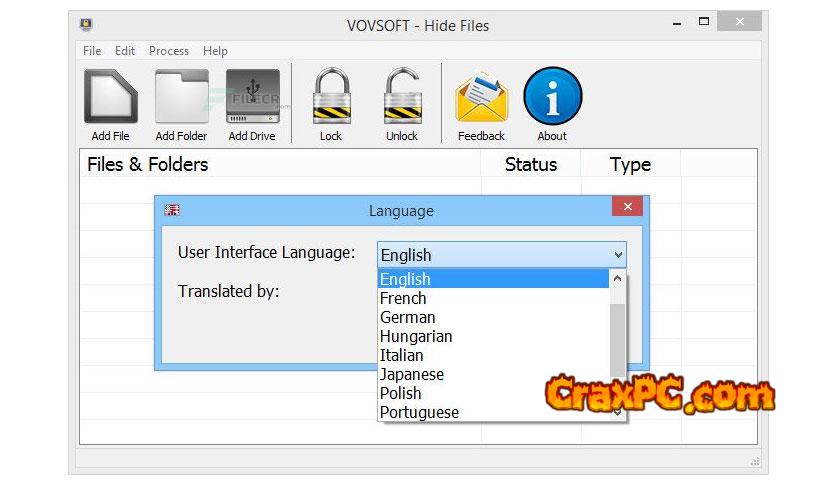Choose Portuguese from the language list

click(x=493, y=413)
